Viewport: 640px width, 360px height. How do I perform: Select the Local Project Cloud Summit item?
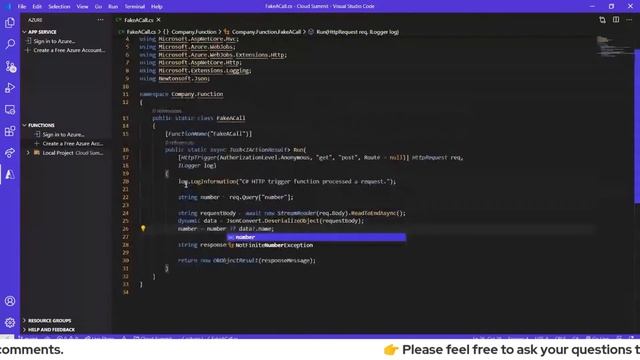tap(73, 153)
